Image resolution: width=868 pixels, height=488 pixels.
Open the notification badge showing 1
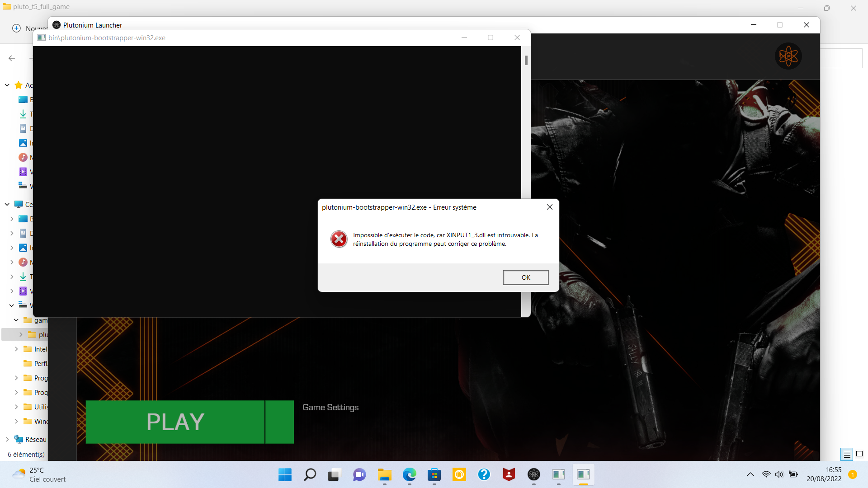pyautogui.click(x=853, y=474)
